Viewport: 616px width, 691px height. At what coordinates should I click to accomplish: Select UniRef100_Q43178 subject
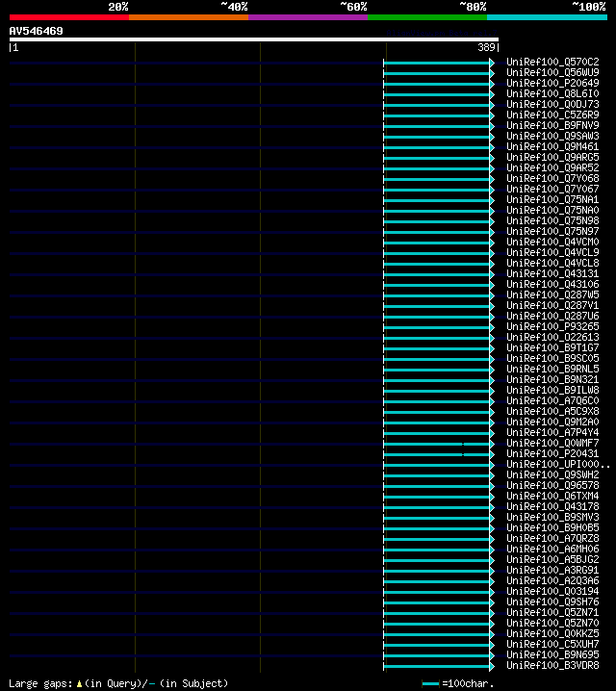coord(552,506)
